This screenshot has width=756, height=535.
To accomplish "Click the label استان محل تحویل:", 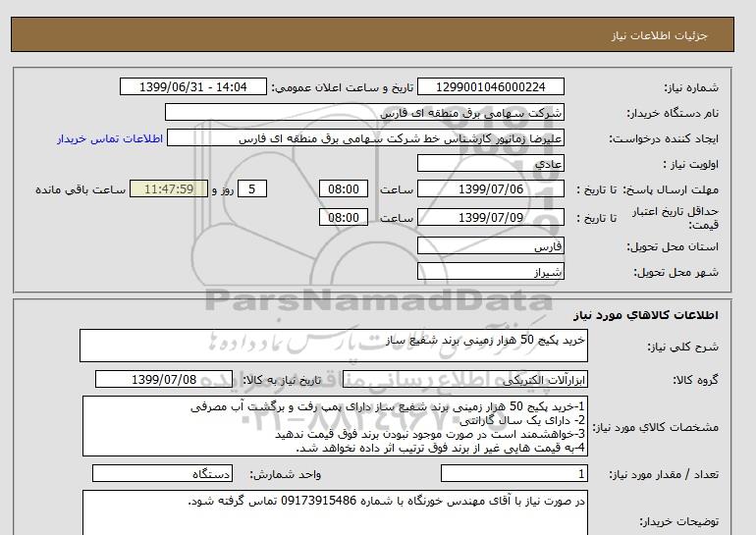I will coord(673,246).
